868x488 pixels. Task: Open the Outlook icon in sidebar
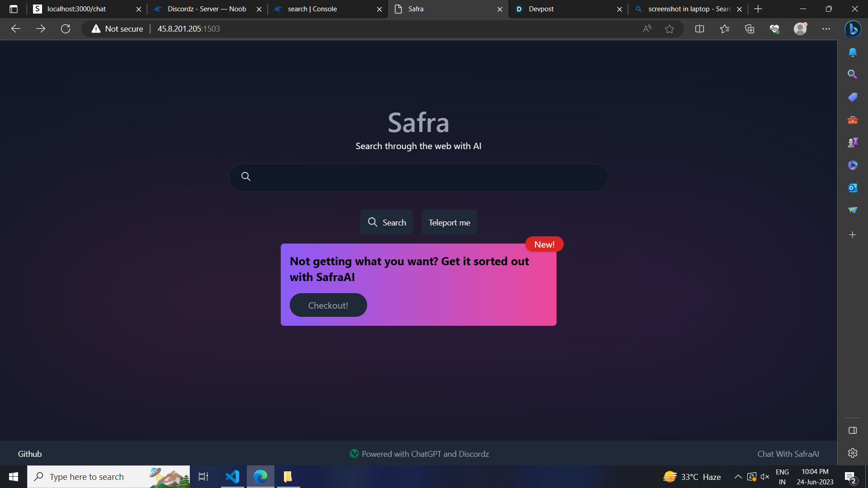pyautogui.click(x=853, y=188)
